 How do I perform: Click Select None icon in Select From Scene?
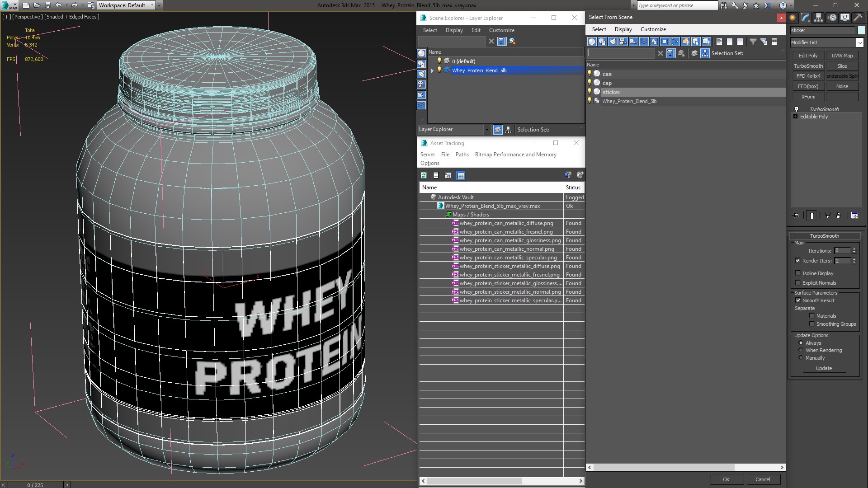coord(730,42)
